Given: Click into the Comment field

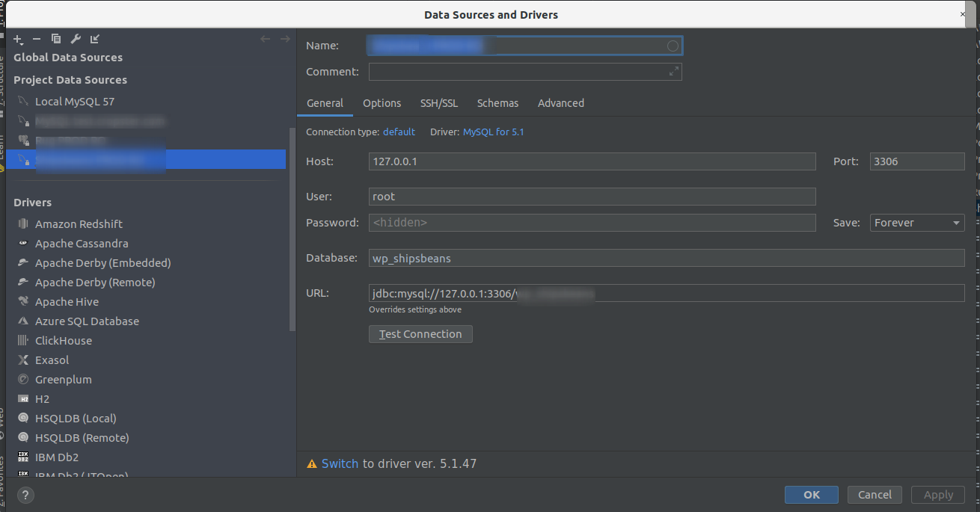Looking at the screenshot, I should (x=524, y=72).
